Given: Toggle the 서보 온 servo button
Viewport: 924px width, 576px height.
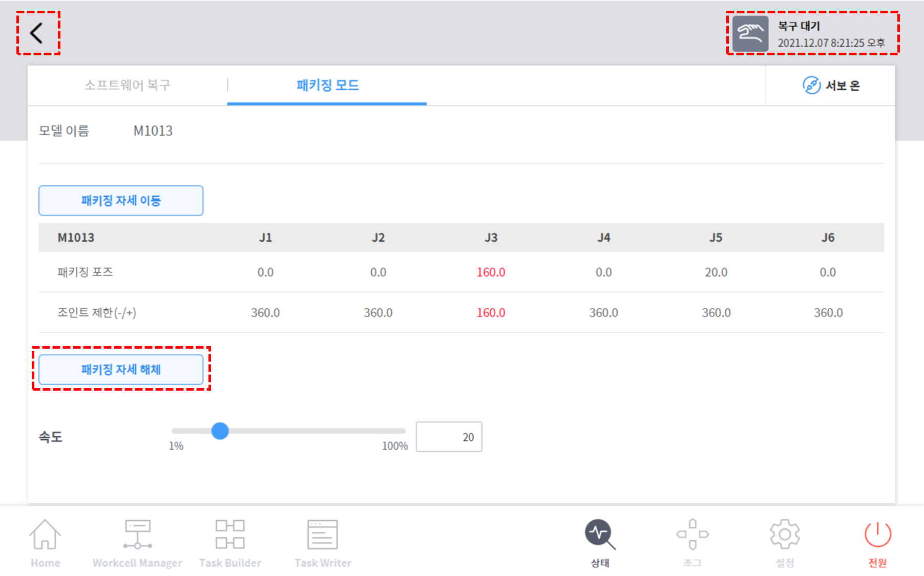Looking at the screenshot, I should 831,86.
